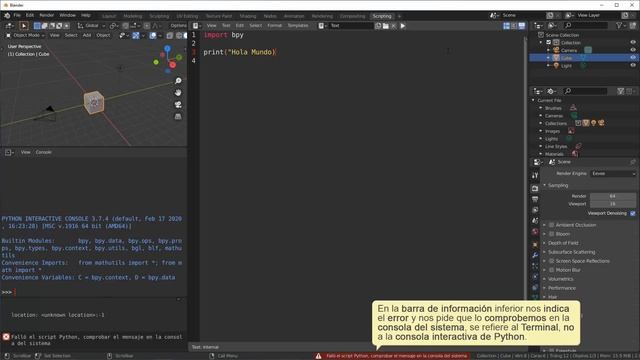This screenshot has height=360, width=640.
Task: Toggle syntax highlighting in text editor header
Action: click(x=522, y=26)
